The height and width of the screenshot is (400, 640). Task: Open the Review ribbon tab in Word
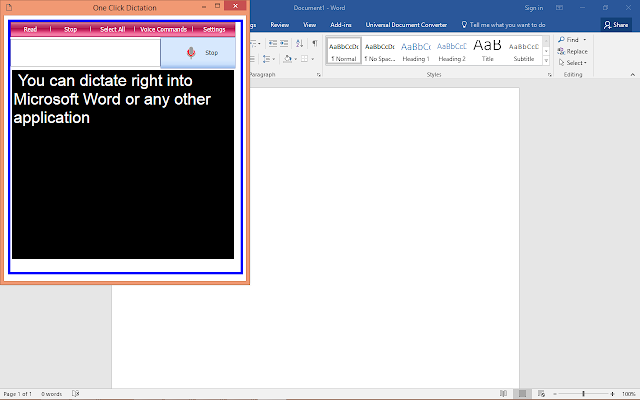click(x=280, y=25)
